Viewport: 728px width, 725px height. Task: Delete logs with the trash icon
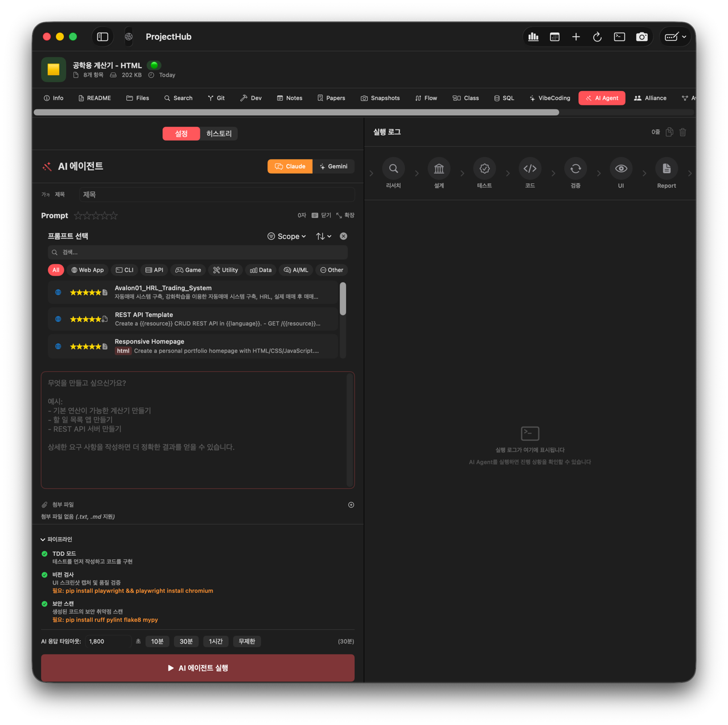pos(682,132)
